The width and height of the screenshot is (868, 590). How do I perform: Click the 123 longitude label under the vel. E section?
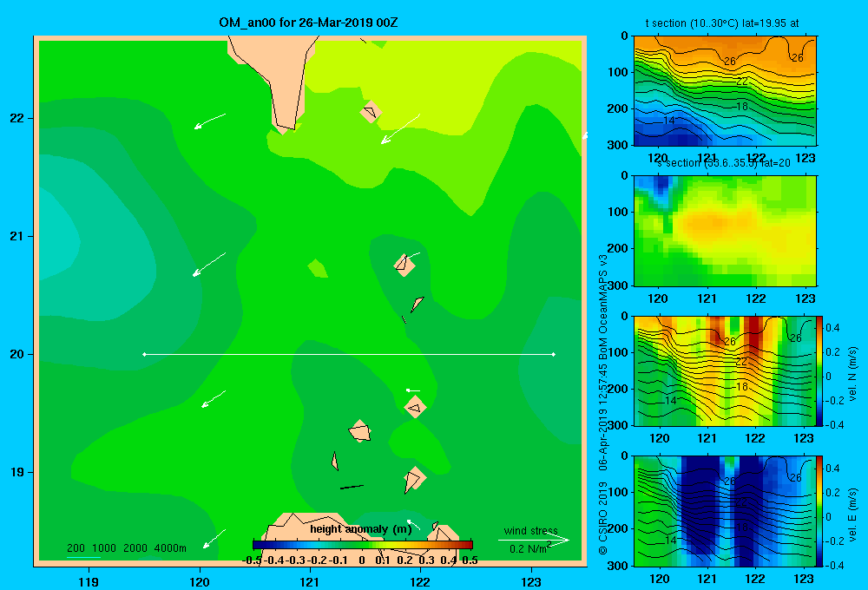804,579
